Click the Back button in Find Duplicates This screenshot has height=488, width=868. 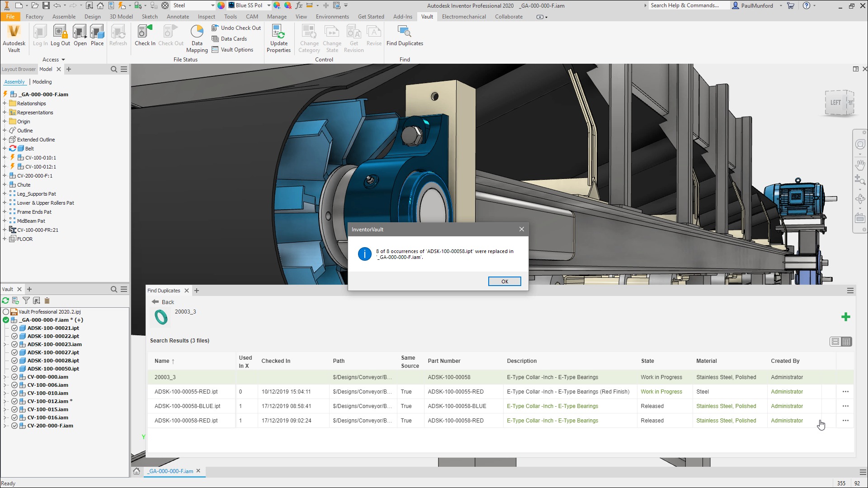163,302
